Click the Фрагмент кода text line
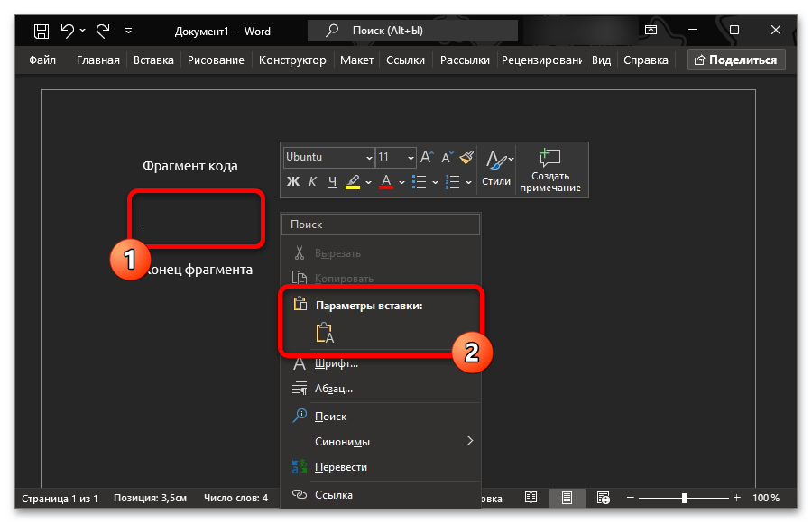 pyautogui.click(x=190, y=166)
